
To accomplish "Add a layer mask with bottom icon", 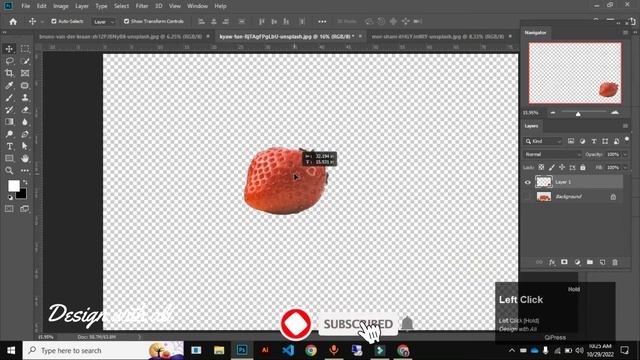I will pos(564,262).
